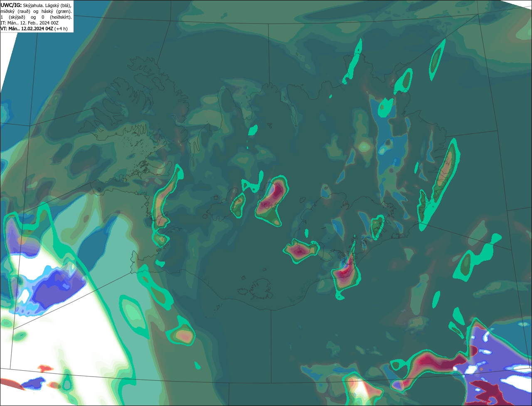
Task: Click the word "Skýjahula." in the legend
Action: [33, 5]
